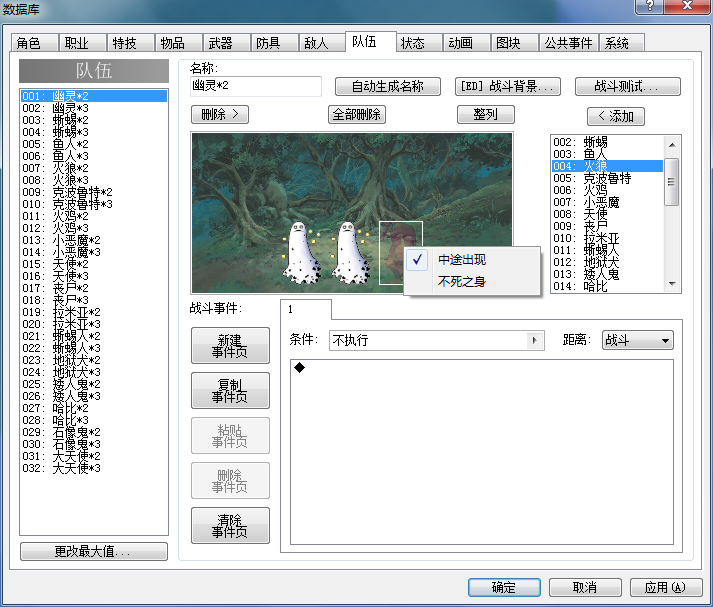Open the 特技 tab
713x607 pixels.
[x=131, y=43]
